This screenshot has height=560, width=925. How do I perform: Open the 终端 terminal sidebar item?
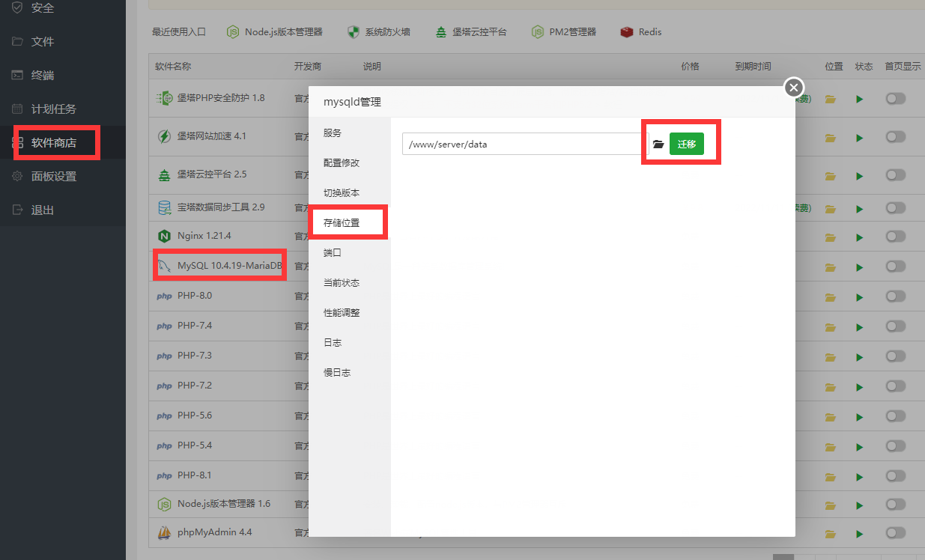[42, 76]
